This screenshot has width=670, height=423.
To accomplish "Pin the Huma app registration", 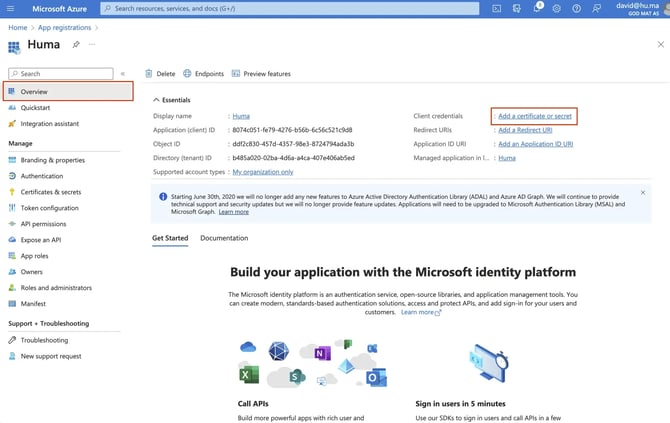I will pyautogui.click(x=76, y=44).
